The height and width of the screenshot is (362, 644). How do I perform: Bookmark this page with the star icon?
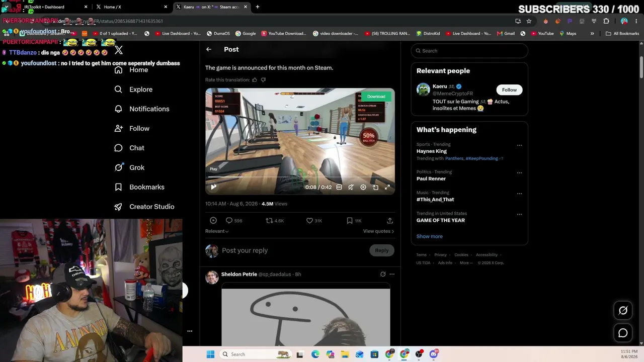pyautogui.click(x=529, y=21)
